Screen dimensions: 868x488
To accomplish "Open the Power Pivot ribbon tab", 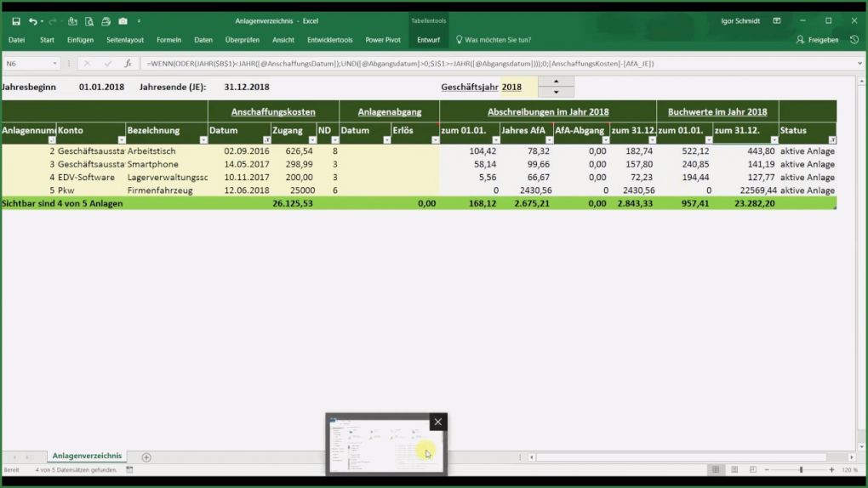I will pyautogui.click(x=383, y=40).
